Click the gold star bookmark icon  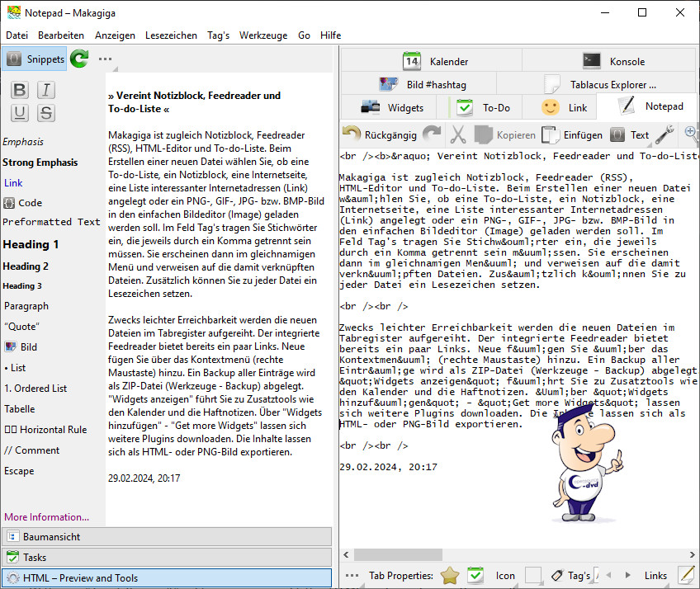[x=449, y=575]
